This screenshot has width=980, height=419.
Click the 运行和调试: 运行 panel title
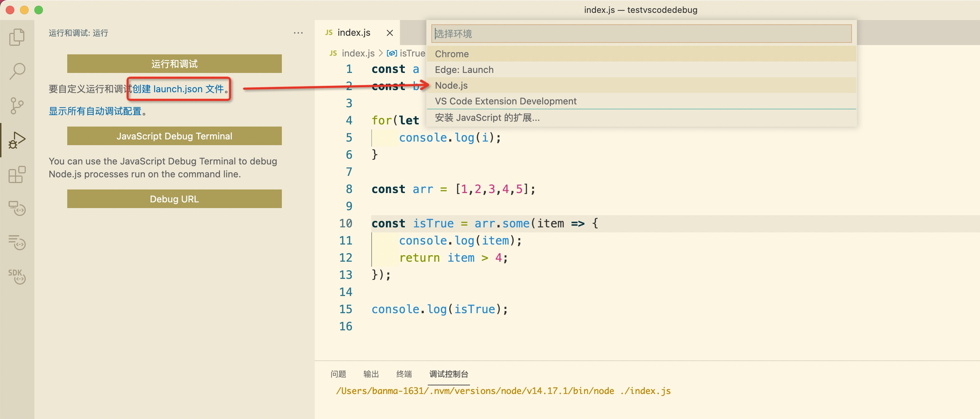(x=78, y=33)
